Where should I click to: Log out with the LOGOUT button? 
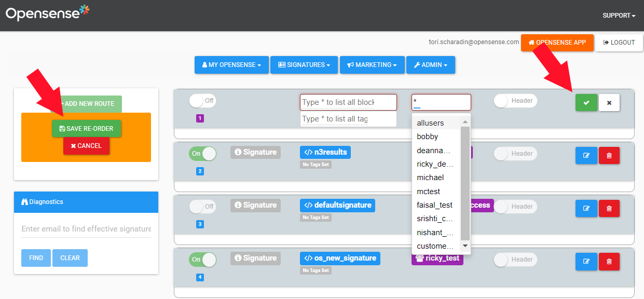pos(619,43)
